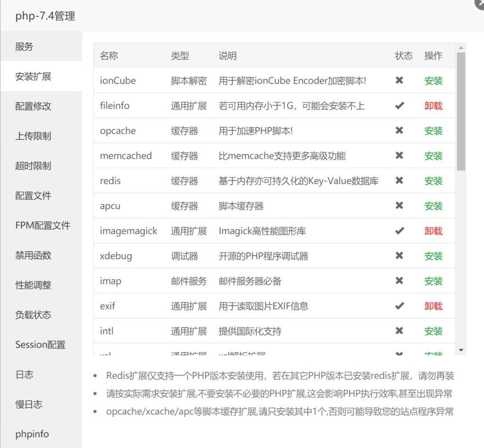Install the memcached extension
Screen dimensions: 484x448
[x=433, y=156]
